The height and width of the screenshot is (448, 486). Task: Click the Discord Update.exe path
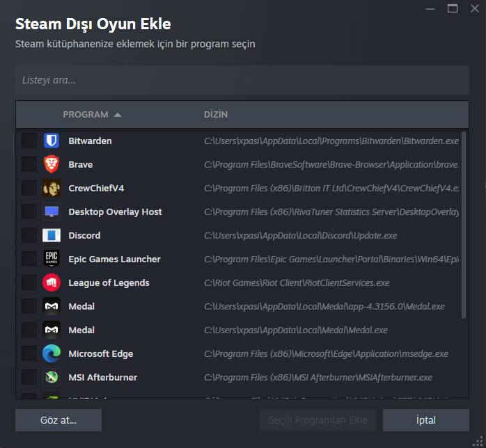pyautogui.click(x=300, y=235)
